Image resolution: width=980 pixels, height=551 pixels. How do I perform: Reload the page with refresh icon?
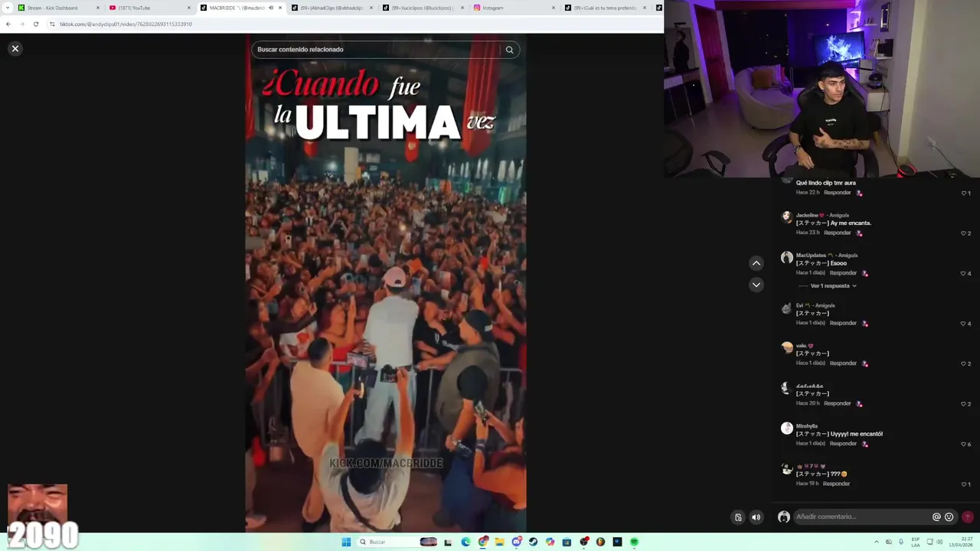[35, 24]
